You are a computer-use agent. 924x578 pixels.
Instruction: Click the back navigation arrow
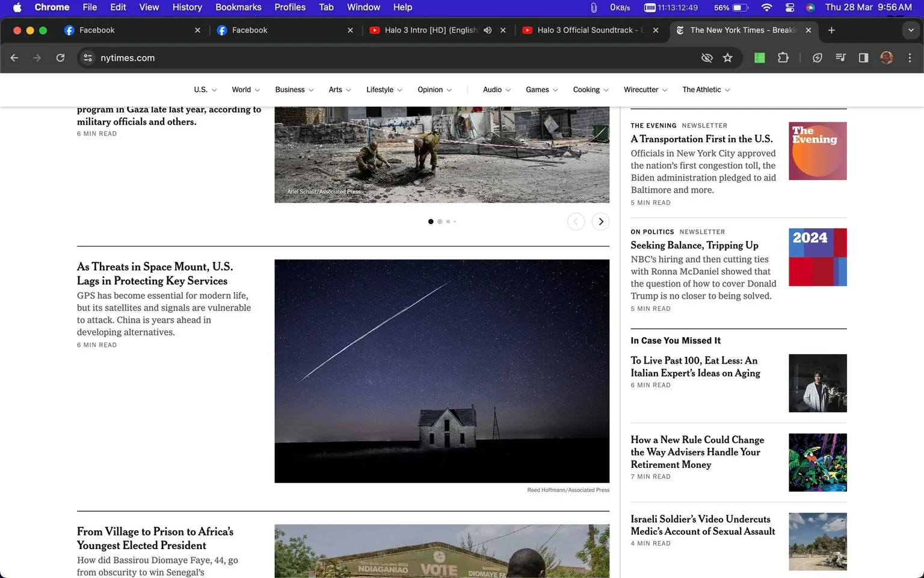click(14, 57)
